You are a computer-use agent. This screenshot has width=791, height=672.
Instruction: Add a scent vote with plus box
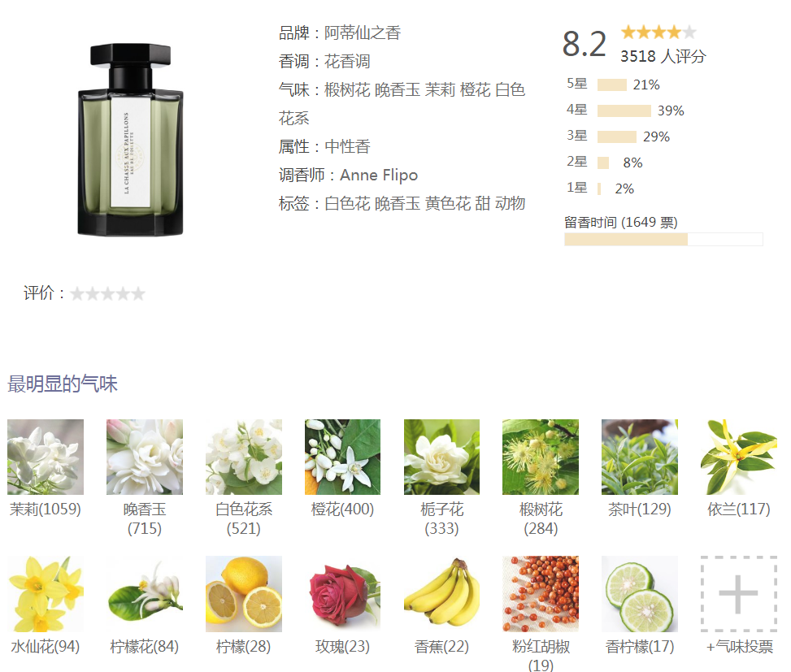(738, 594)
